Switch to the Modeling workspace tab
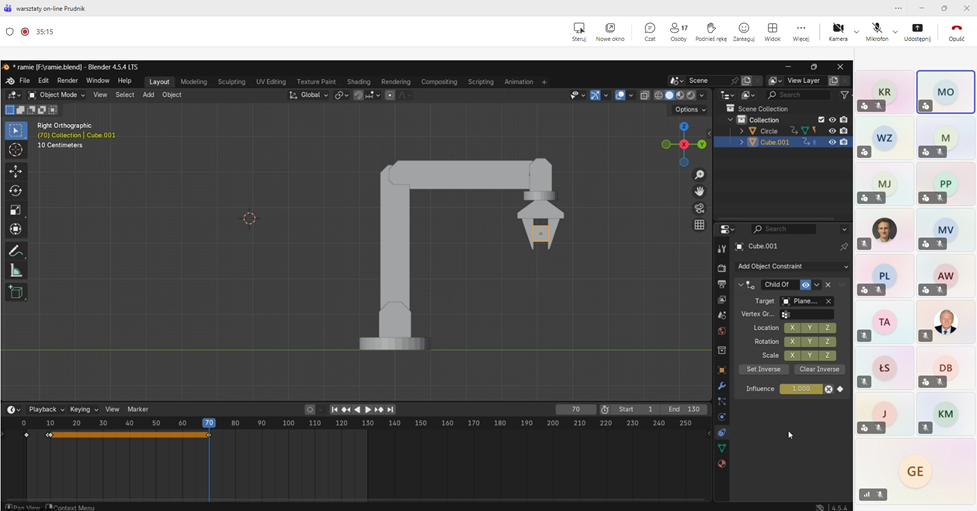This screenshot has height=511, width=977. pos(193,81)
